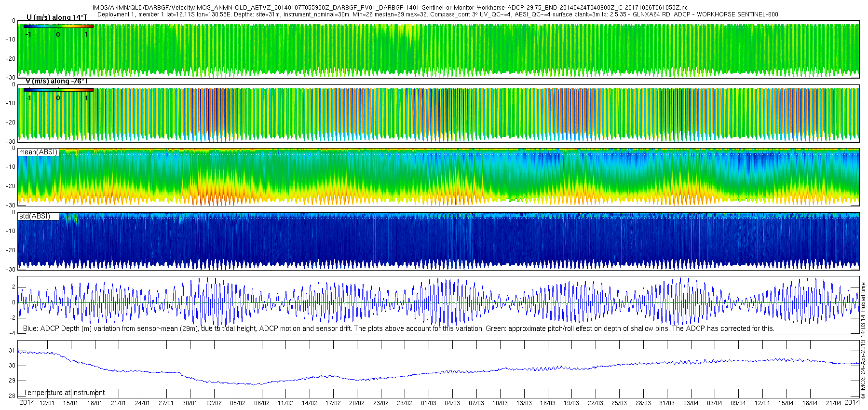
Task: Click the '23/02' date tick label
Action: point(381,403)
